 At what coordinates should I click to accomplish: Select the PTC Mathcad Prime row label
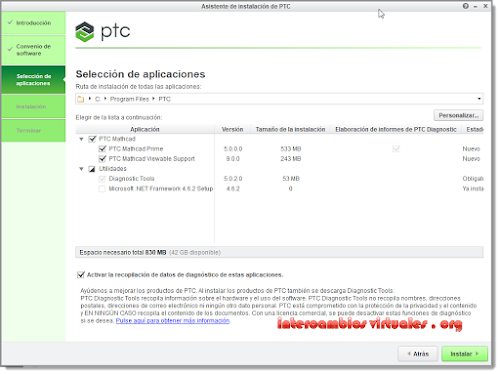pos(136,149)
